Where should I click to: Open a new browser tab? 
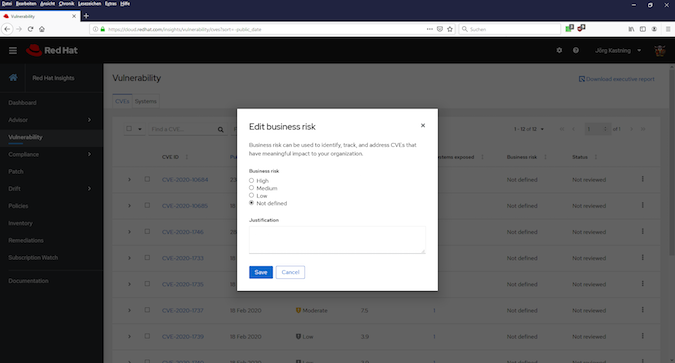pyautogui.click(x=86, y=16)
